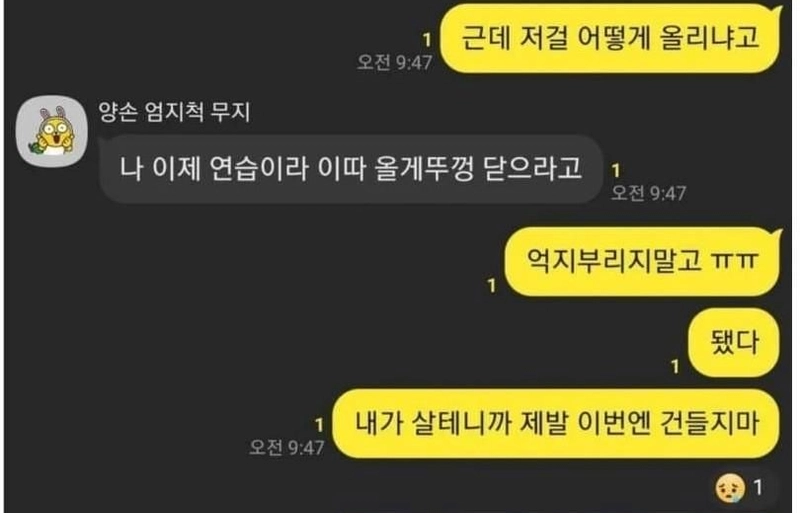Image resolution: width=800 pixels, height=513 pixels.
Task: Open the Muzi character profile picture
Action: (52, 131)
